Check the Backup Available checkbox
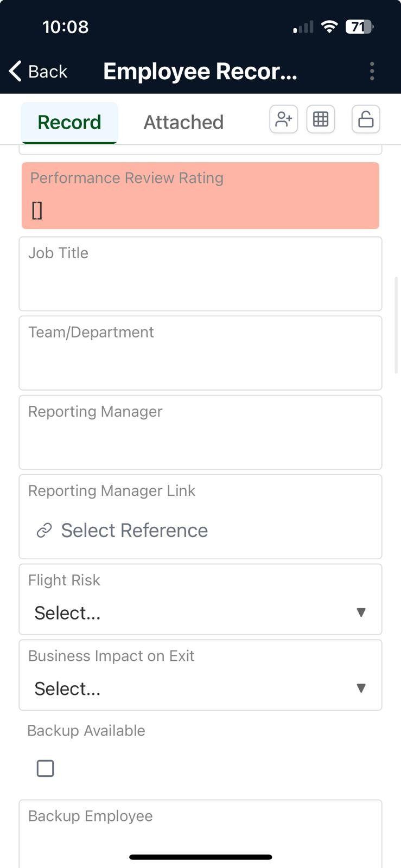Image resolution: width=401 pixels, height=868 pixels. [45, 768]
